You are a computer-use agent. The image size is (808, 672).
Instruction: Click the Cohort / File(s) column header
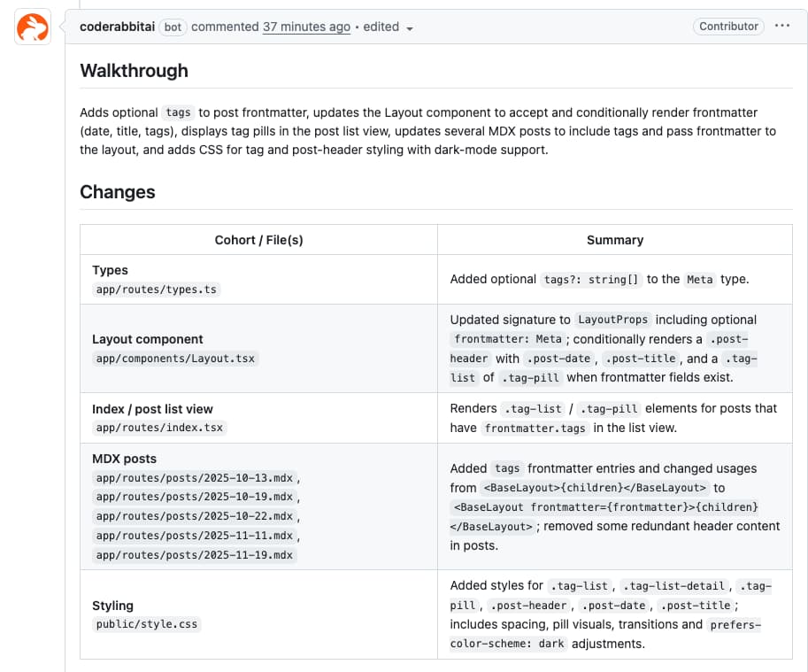[258, 240]
